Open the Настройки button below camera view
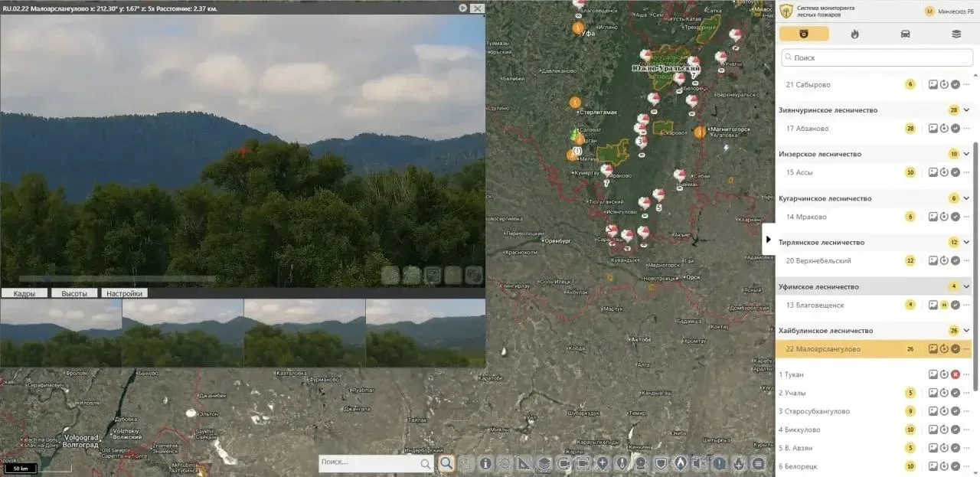980x477 pixels. coord(125,293)
